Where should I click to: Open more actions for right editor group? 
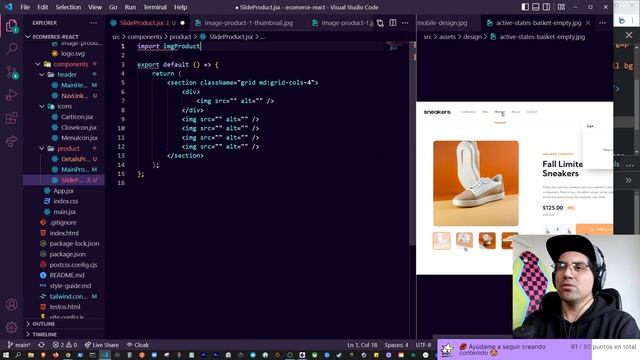(x=602, y=23)
